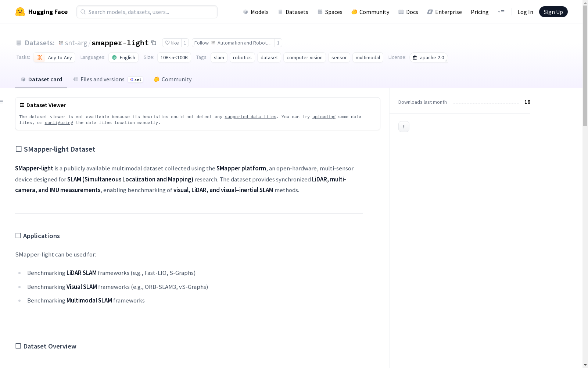Open the Community navigation link
Screen dimensions: 588x368
(370, 12)
